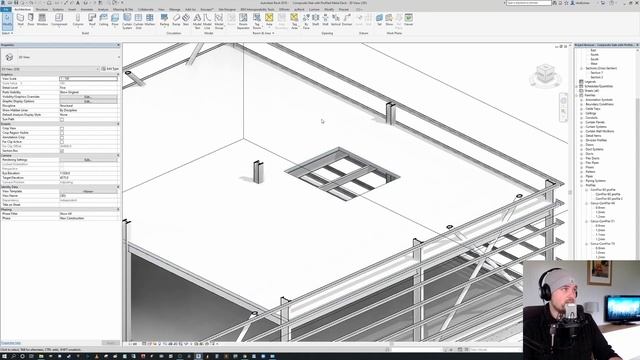Select the Curtain System tool

tap(127, 20)
